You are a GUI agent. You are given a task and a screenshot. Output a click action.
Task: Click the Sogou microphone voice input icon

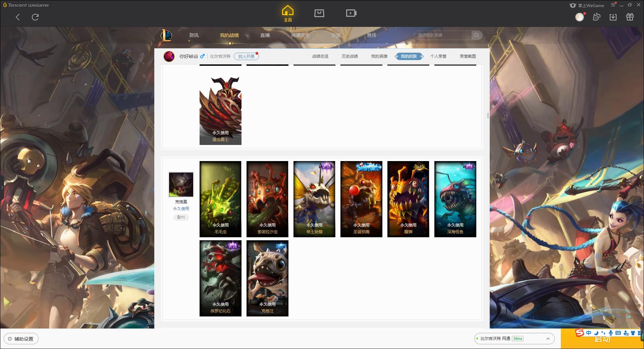pos(611,333)
